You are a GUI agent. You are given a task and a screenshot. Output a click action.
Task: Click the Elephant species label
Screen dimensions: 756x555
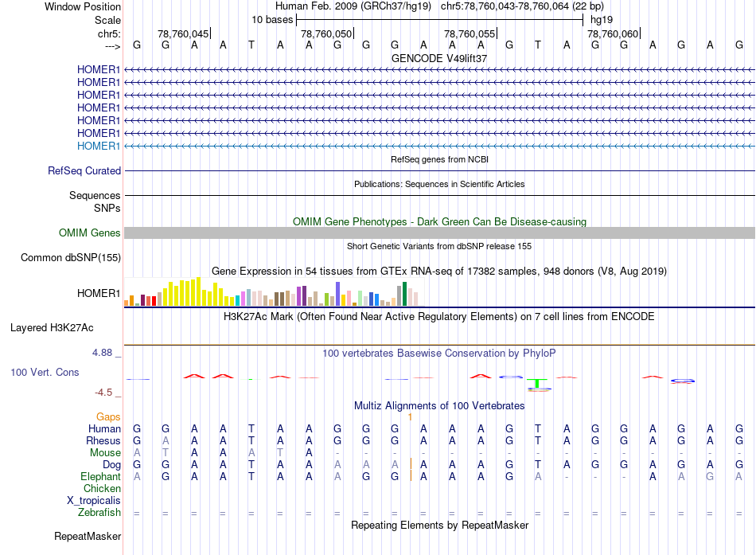point(100,477)
